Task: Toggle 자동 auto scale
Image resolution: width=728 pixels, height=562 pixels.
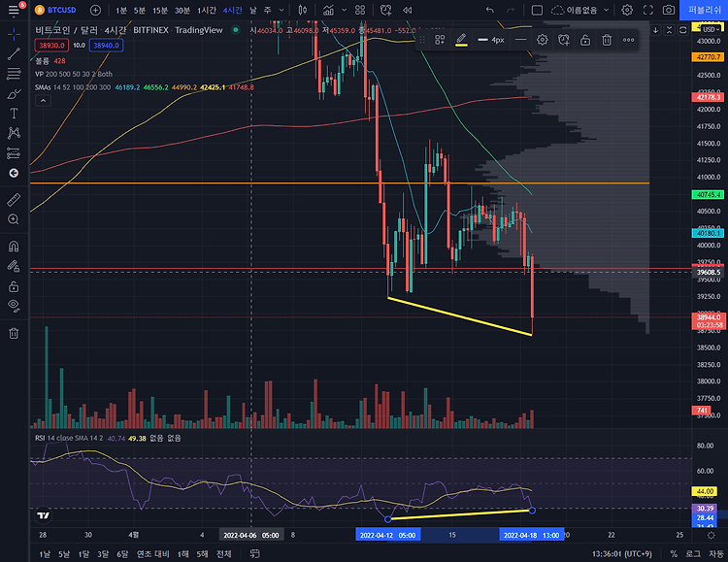Action: click(715, 553)
